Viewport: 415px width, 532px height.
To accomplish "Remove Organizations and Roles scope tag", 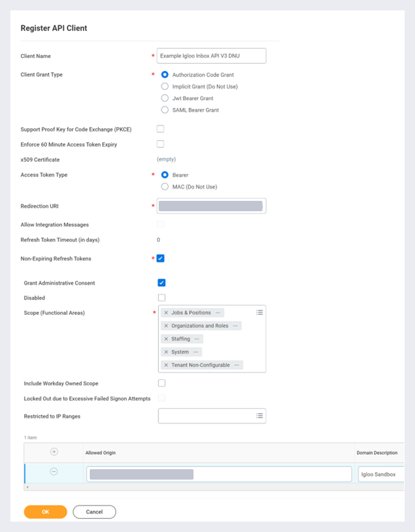I will 166,326.
